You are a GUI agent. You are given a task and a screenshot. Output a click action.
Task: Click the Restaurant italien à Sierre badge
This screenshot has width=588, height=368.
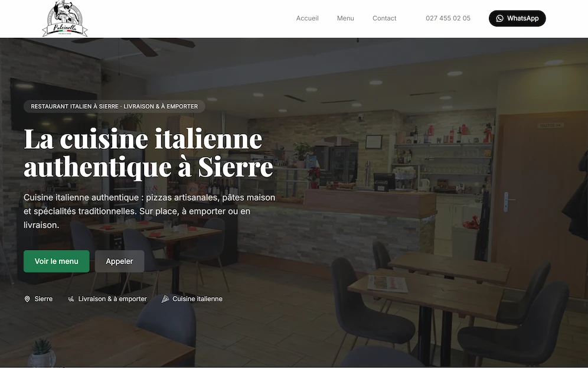tap(115, 106)
